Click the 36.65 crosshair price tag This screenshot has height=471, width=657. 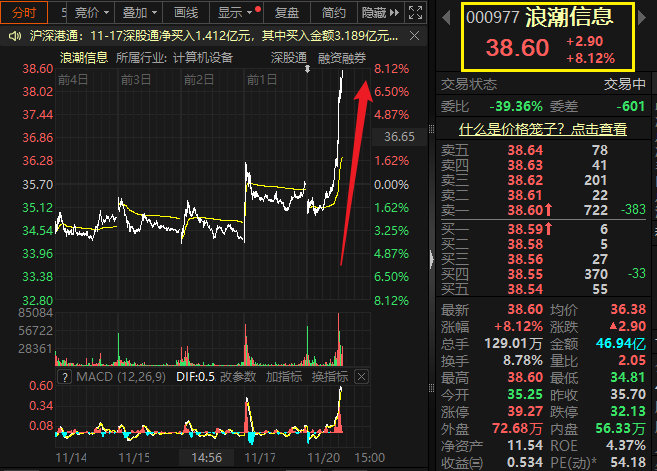[399, 137]
